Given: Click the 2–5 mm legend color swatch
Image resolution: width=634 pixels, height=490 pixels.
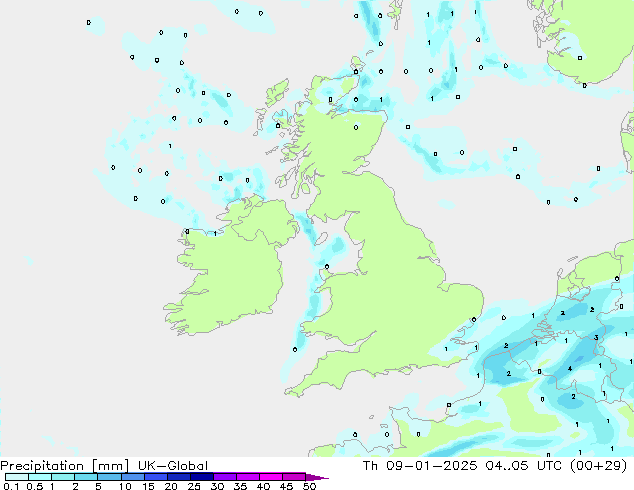Looking at the screenshot, I should pyautogui.click(x=86, y=477).
